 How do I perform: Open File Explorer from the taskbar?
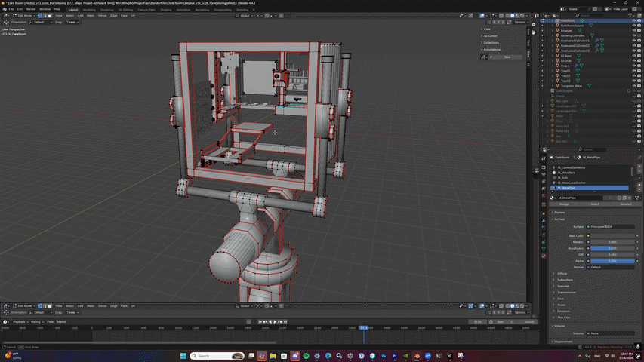[273, 356]
